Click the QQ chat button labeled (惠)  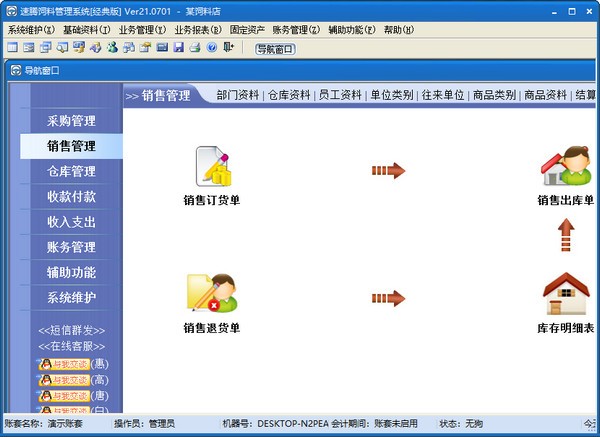tap(73, 364)
